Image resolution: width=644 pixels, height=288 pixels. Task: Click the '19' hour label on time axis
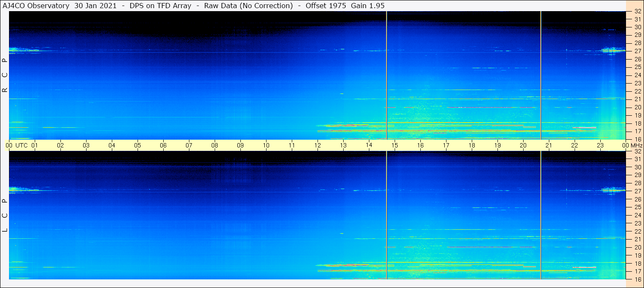(497, 145)
